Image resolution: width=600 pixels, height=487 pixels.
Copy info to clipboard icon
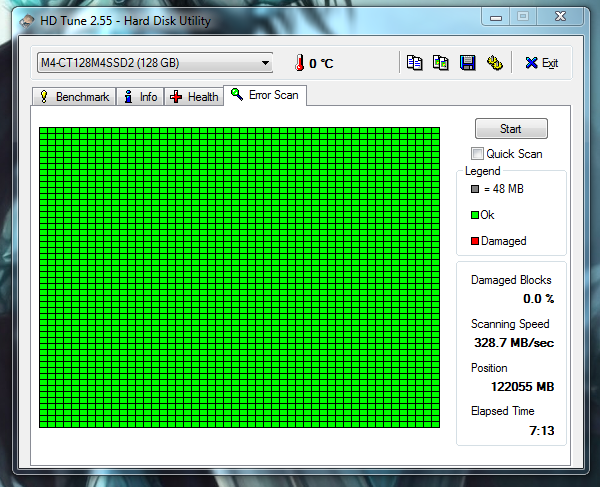(x=414, y=63)
